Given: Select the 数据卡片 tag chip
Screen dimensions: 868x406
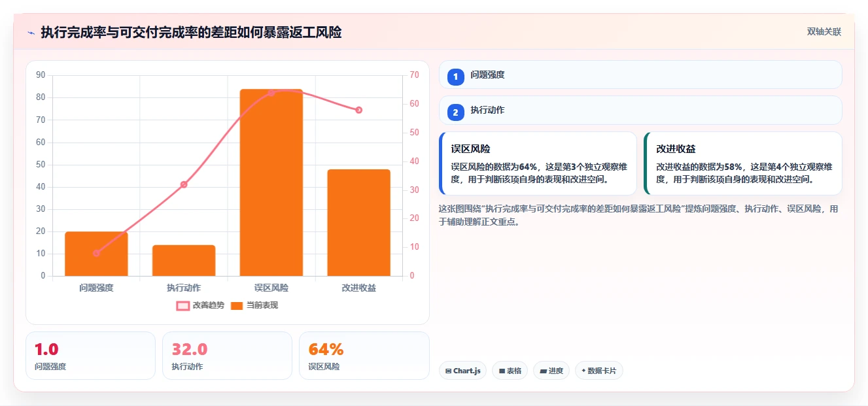Looking at the screenshot, I should pyautogui.click(x=599, y=371).
